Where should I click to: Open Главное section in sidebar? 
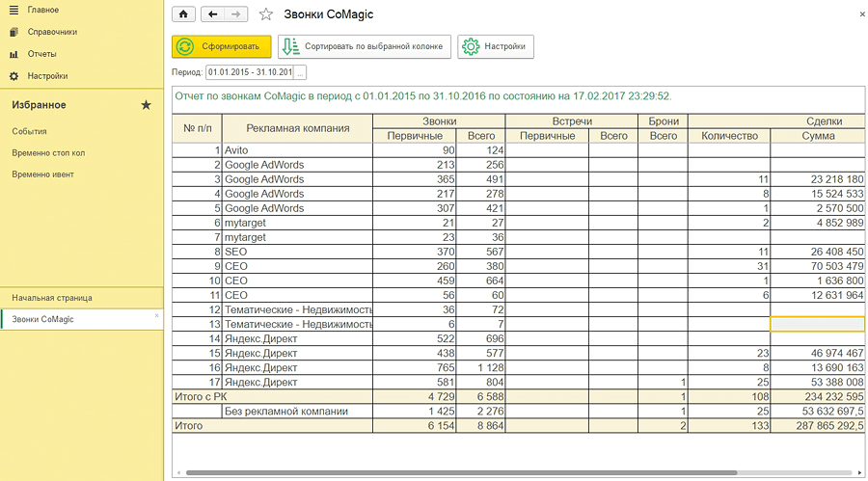(42, 10)
